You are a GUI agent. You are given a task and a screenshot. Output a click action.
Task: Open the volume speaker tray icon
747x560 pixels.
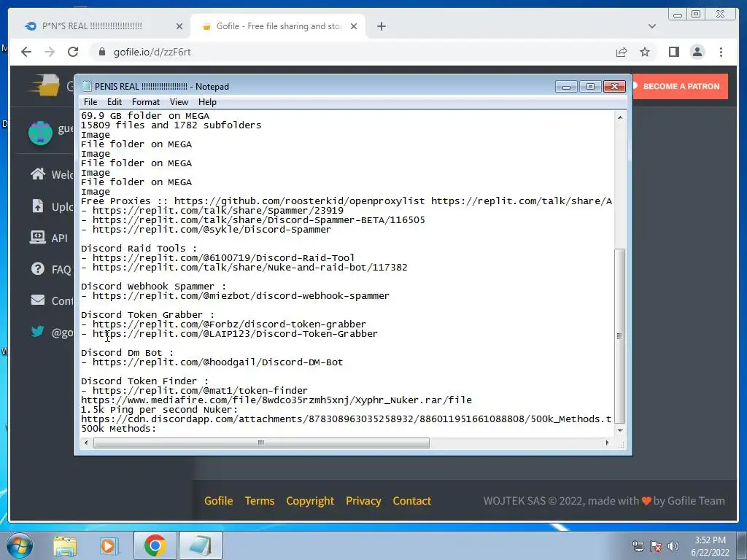(673, 546)
